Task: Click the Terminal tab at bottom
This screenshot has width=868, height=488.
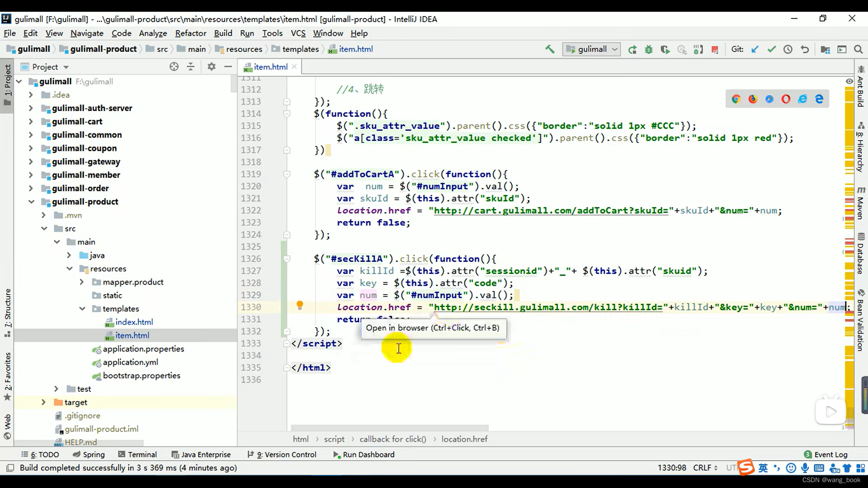Action: pyautogui.click(x=142, y=455)
